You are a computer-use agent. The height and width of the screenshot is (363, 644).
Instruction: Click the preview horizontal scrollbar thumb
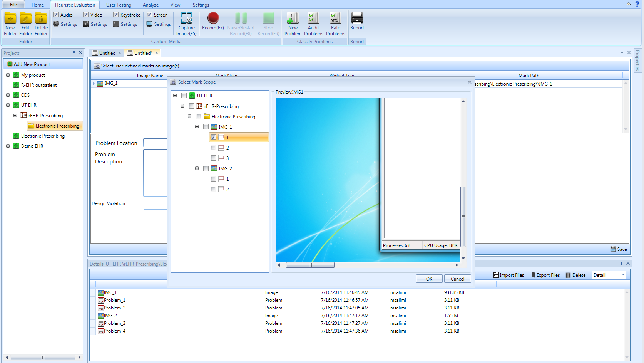tap(310, 265)
